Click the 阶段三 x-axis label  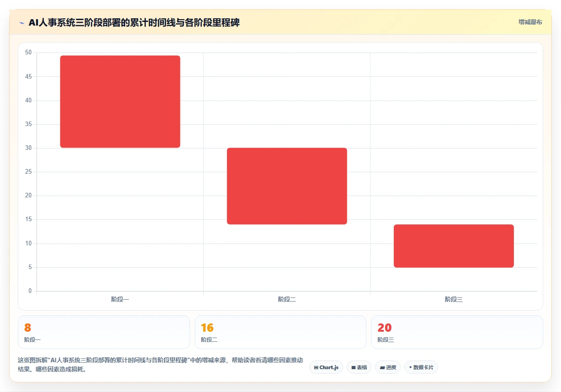click(454, 300)
